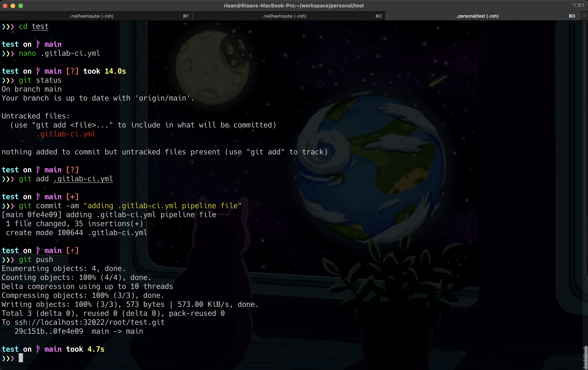This screenshot has height=370, width=588.
Task: Maximize window using green button
Action: [21, 6]
